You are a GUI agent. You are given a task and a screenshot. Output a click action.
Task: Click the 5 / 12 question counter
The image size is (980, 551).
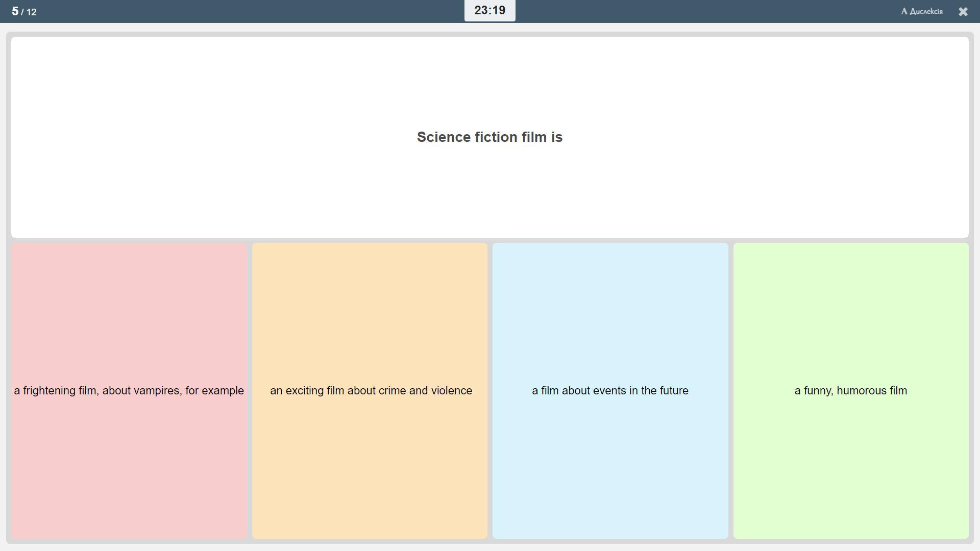tap(24, 11)
